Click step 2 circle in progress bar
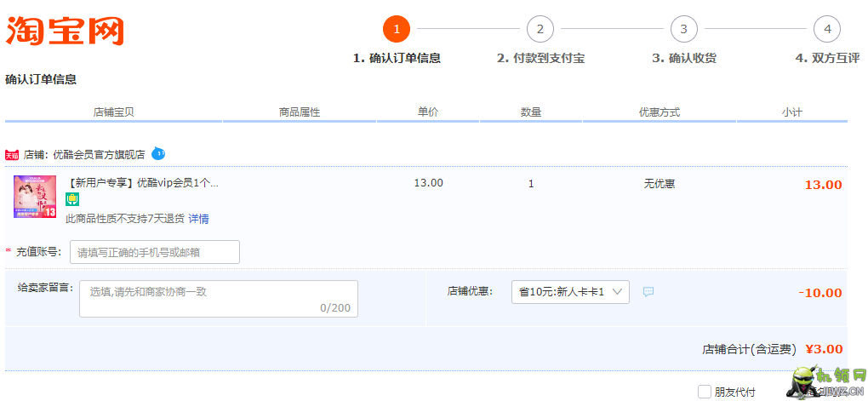 point(540,29)
